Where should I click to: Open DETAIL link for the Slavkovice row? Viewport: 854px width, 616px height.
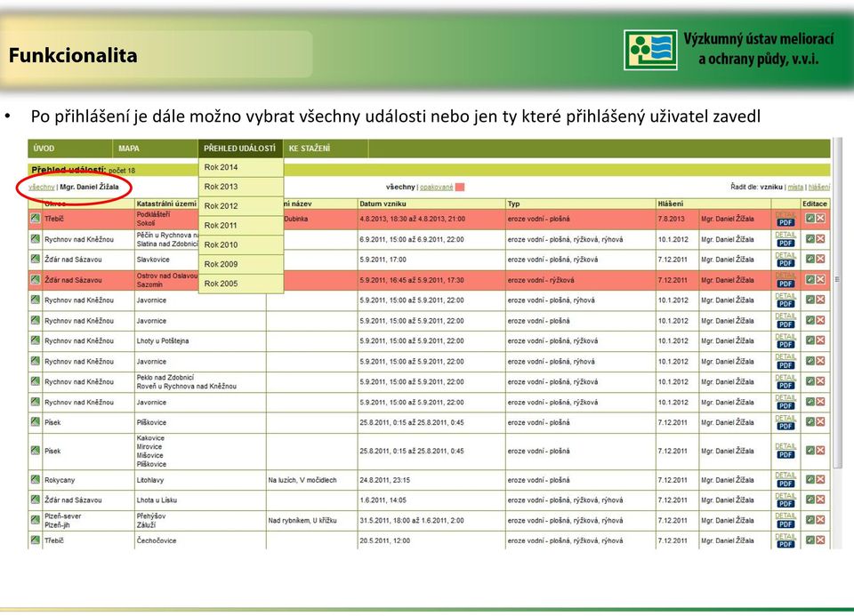click(786, 255)
